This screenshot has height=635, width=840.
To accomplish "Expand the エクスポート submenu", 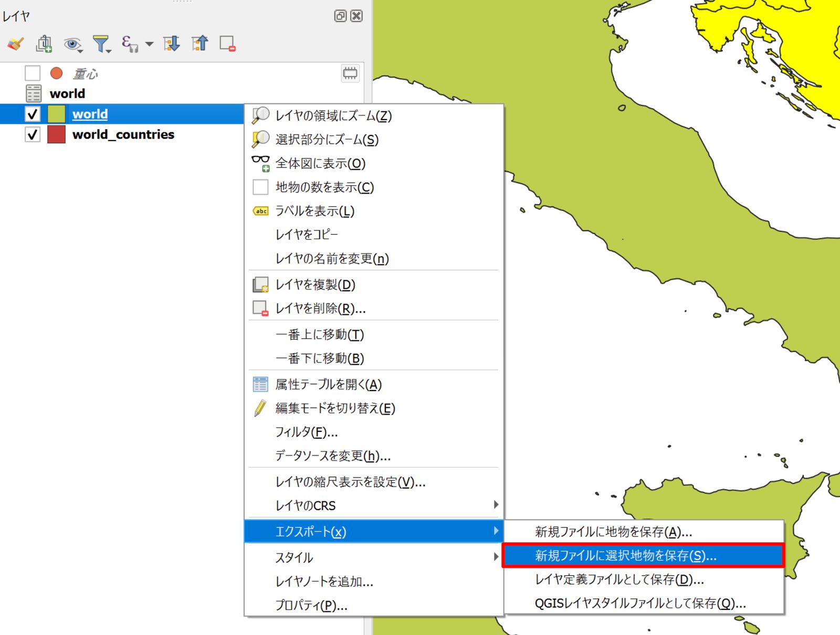I will [374, 531].
